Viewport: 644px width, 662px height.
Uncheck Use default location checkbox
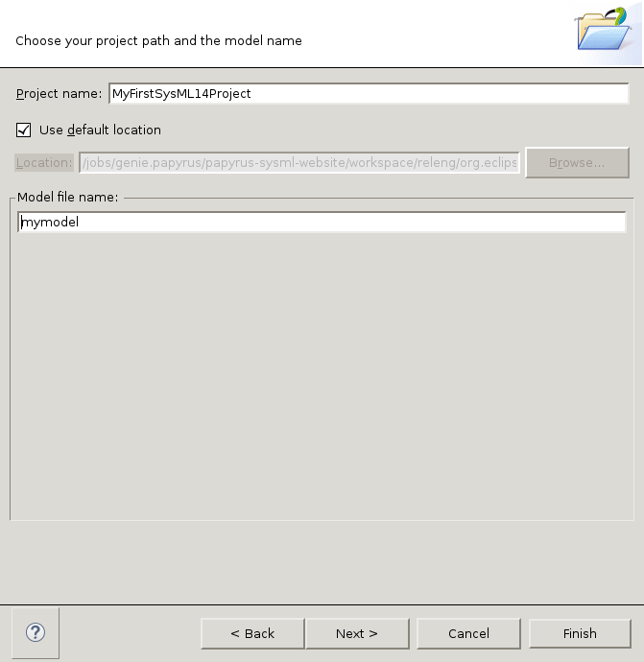(24, 130)
